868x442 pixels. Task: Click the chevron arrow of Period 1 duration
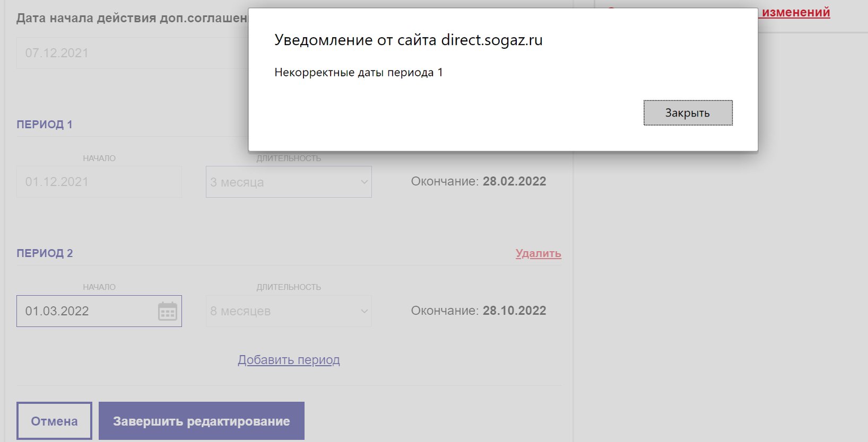(x=364, y=182)
